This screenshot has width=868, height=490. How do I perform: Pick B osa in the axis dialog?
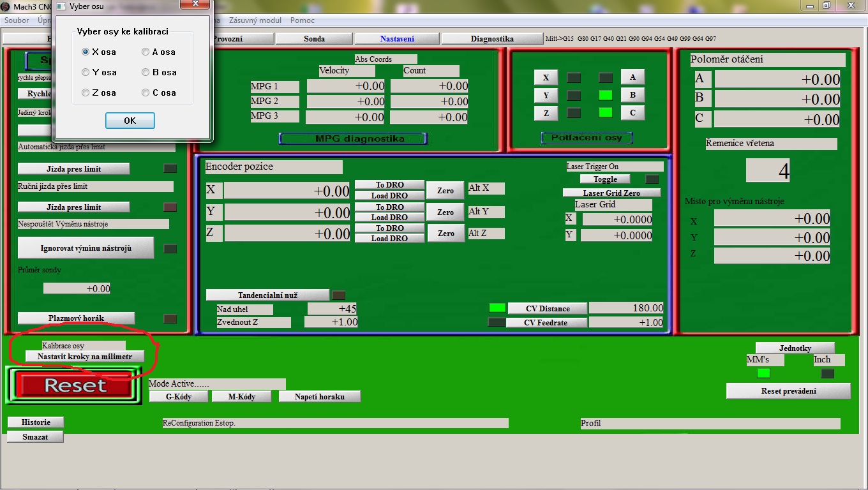pos(146,73)
